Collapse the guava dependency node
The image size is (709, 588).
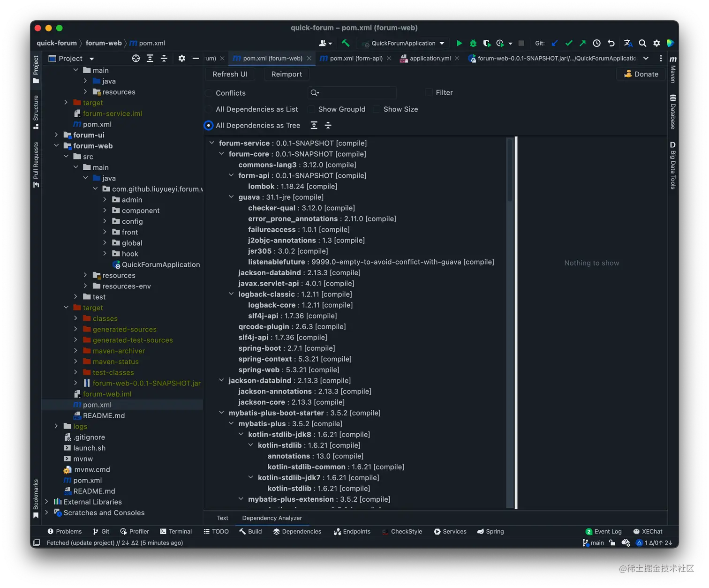click(231, 197)
